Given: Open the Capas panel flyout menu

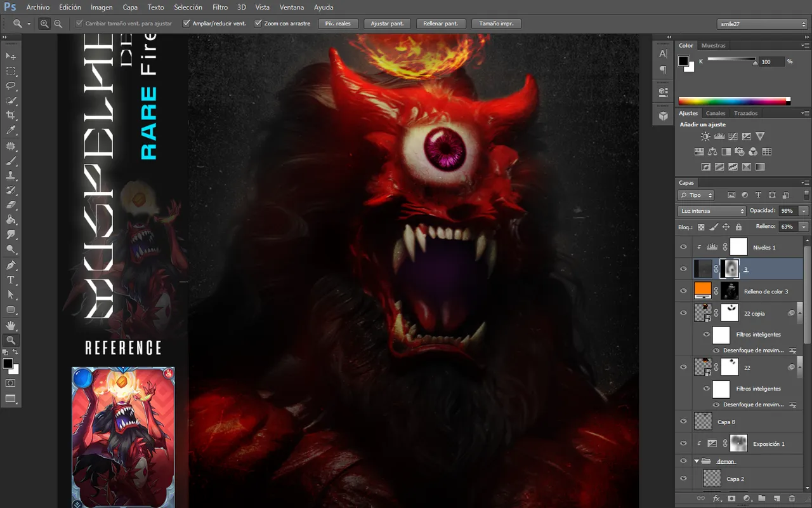Looking at the screenshot, I should 804,183.
